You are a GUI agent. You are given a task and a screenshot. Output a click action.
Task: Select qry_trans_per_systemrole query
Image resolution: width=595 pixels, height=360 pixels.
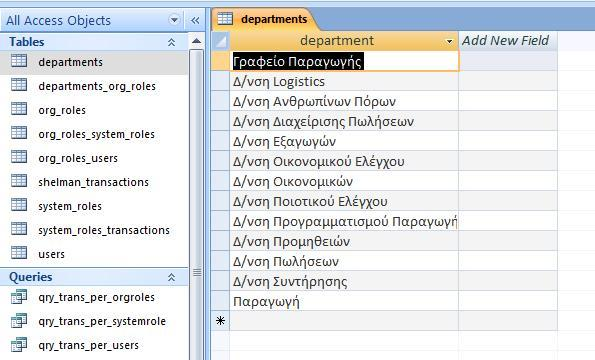[94, 321]
